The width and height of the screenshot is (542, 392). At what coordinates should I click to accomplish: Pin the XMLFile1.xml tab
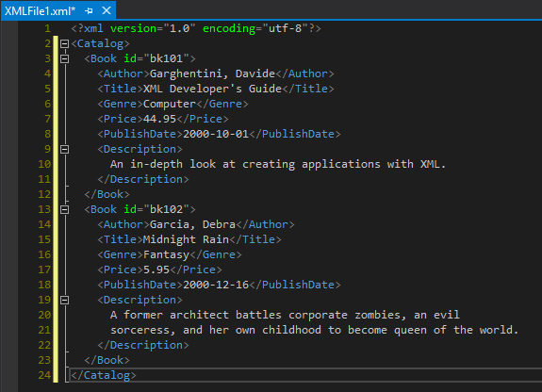(89, 11)
